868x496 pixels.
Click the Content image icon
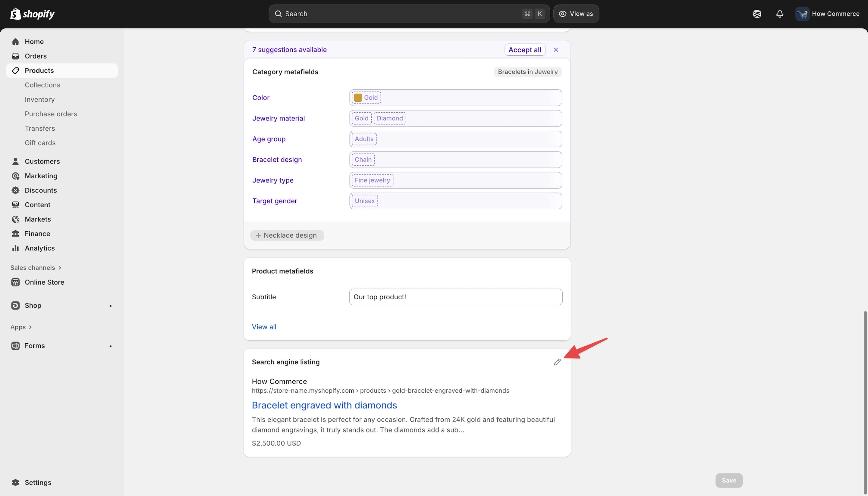pos(15,205)
